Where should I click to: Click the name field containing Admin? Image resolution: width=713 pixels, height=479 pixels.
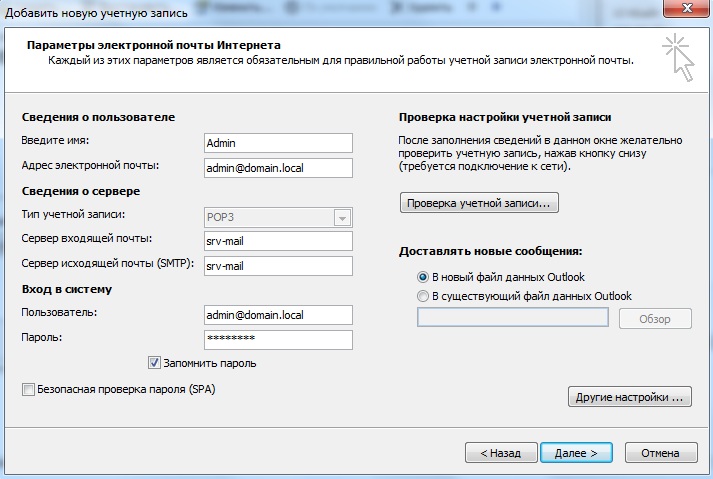pos(278,143)
